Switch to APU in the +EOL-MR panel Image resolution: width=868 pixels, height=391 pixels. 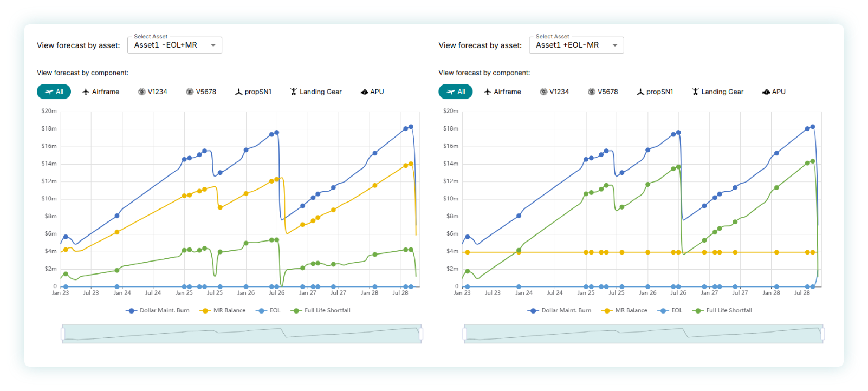click(x=774, y=92)
